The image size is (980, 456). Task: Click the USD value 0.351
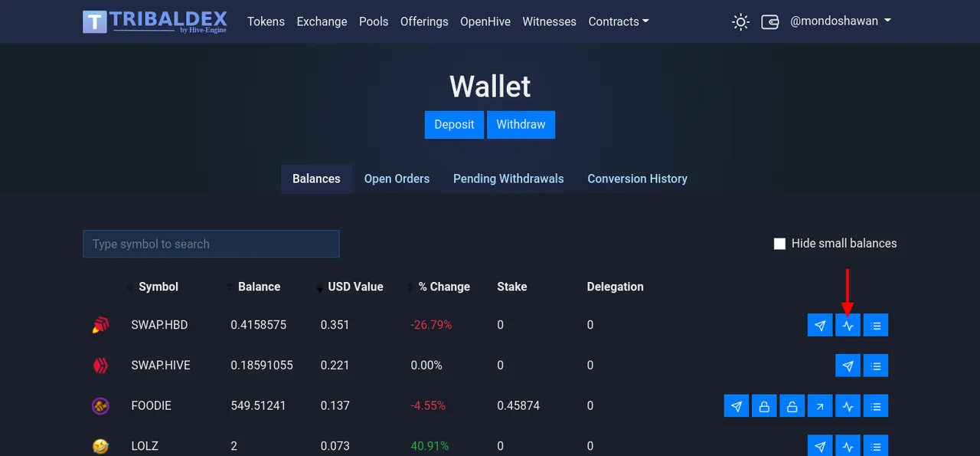[x=335, y=325]
